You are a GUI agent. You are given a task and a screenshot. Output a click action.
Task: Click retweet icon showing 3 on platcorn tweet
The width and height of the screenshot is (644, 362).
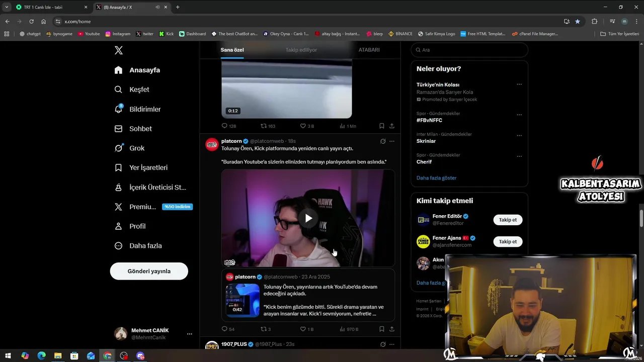point(263,329)
